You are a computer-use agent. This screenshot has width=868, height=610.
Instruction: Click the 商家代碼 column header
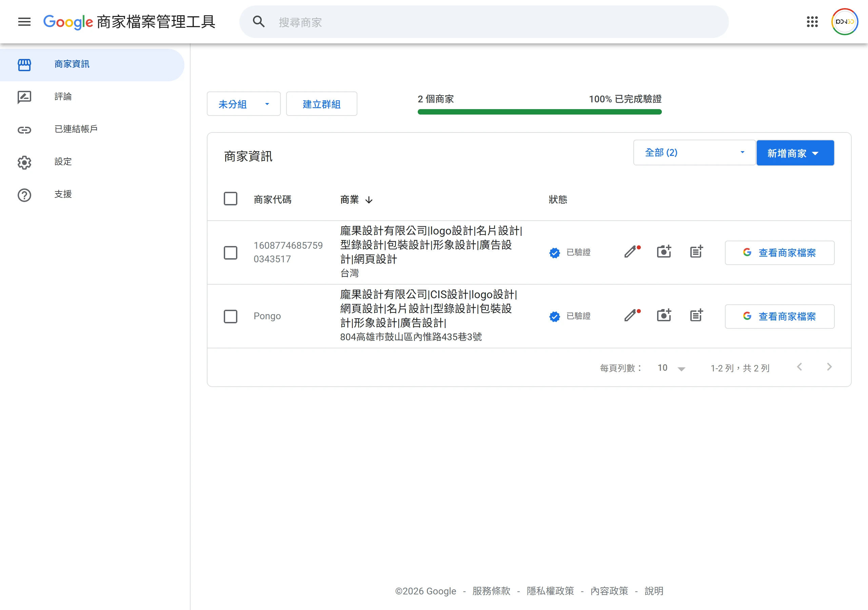click(x=272, y=200)
